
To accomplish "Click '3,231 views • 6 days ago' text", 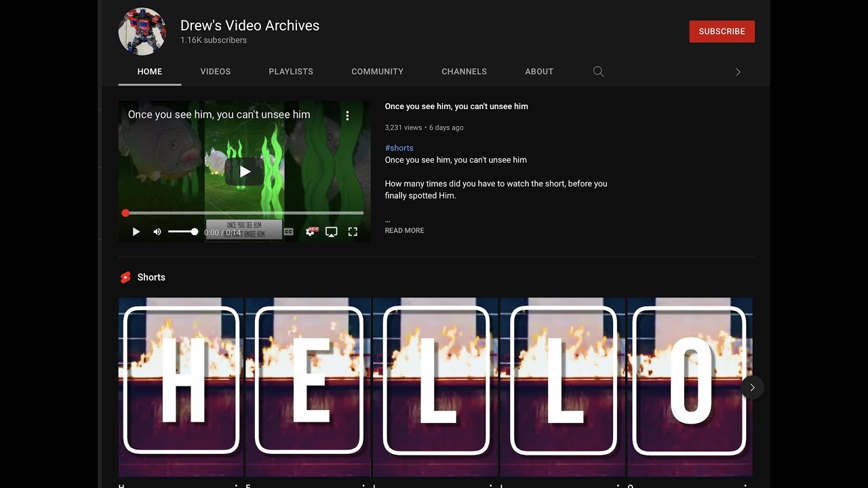I will pos(424,127).
